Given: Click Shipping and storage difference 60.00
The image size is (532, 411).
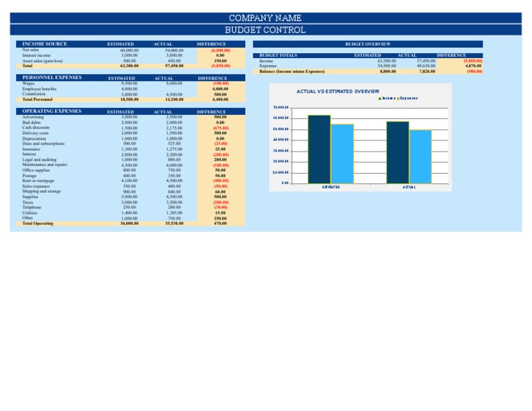Looking at the screenshot, I should (220, 192).
